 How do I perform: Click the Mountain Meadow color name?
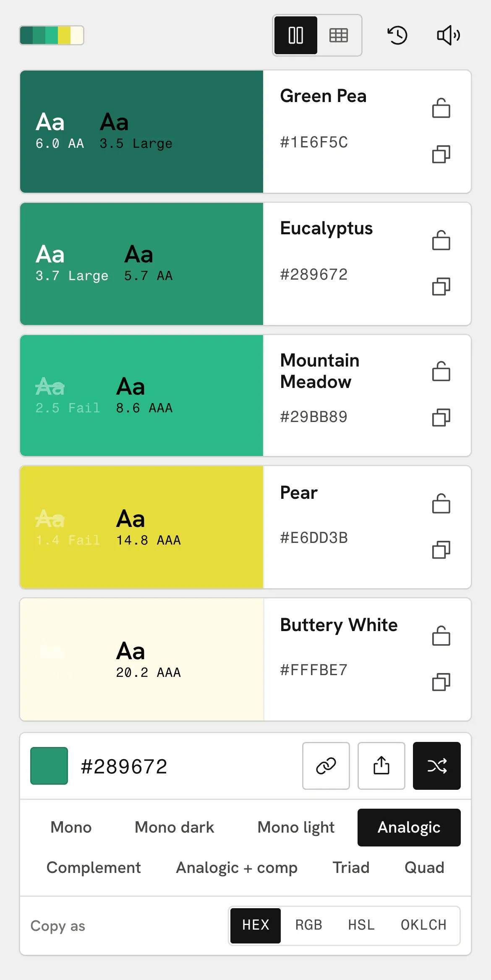[x=320, y=371]
